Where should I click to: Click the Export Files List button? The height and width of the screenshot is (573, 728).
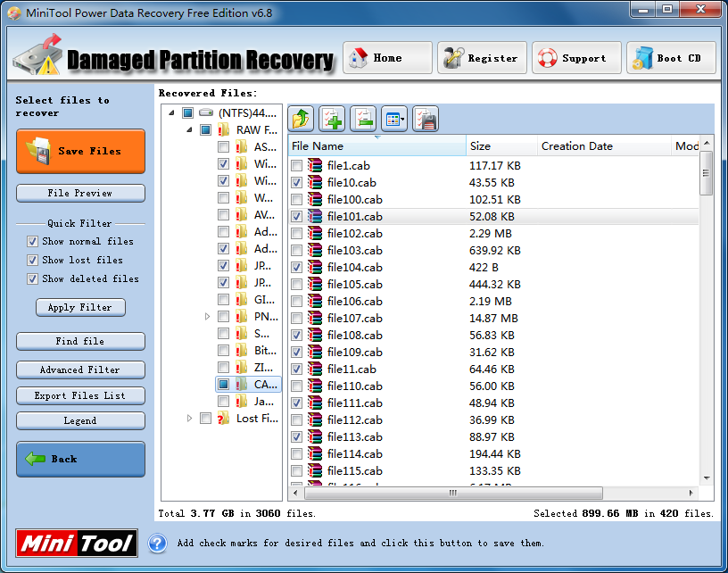pyautogui.click(x=81, y=395)
